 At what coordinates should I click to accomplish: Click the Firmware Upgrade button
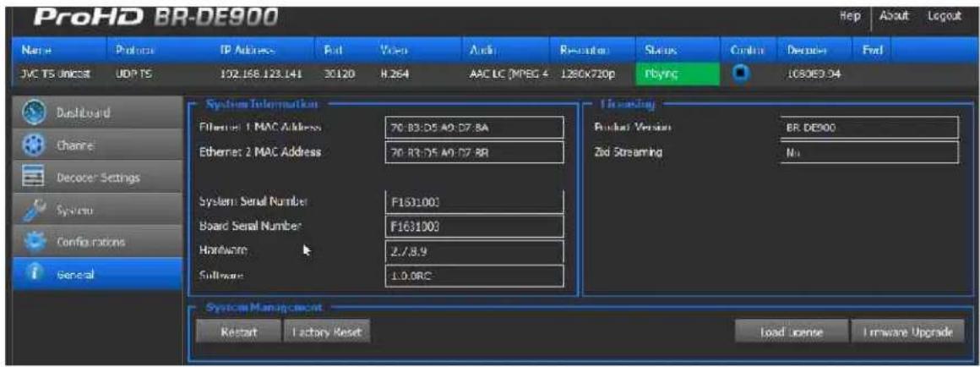[906, 331]
